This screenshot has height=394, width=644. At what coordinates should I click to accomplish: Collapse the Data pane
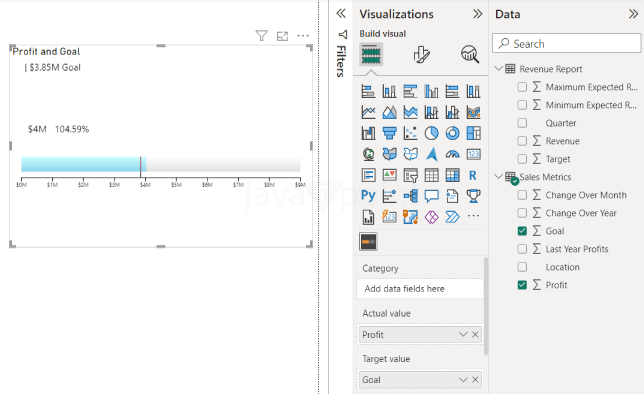pyautogui.click(x=633, y=14)
